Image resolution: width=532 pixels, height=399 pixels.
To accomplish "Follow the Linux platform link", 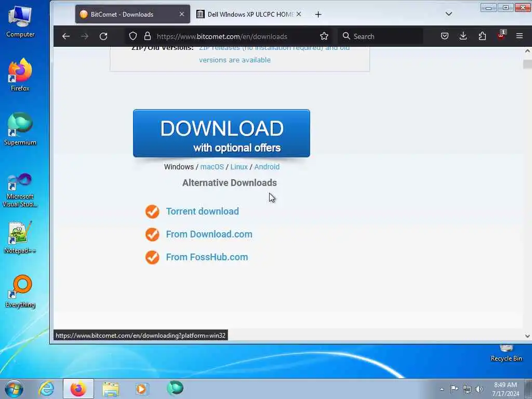I will (239, 167).
